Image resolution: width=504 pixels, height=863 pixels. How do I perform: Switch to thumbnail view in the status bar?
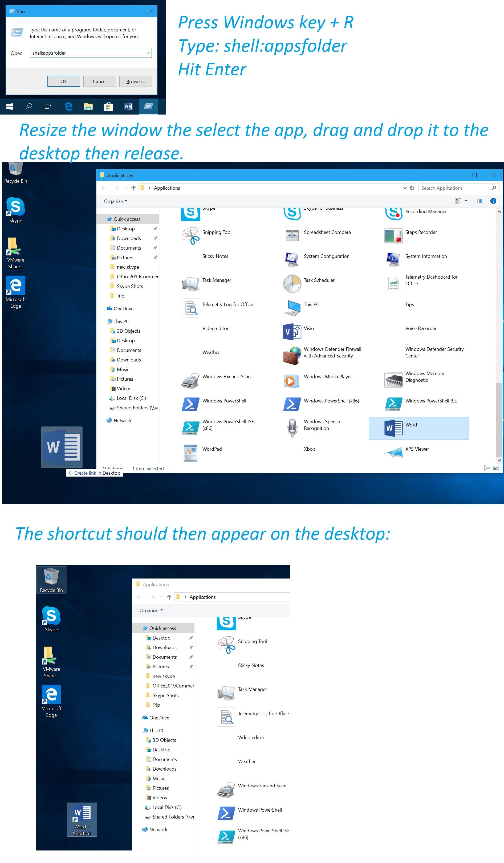[496, 468]
